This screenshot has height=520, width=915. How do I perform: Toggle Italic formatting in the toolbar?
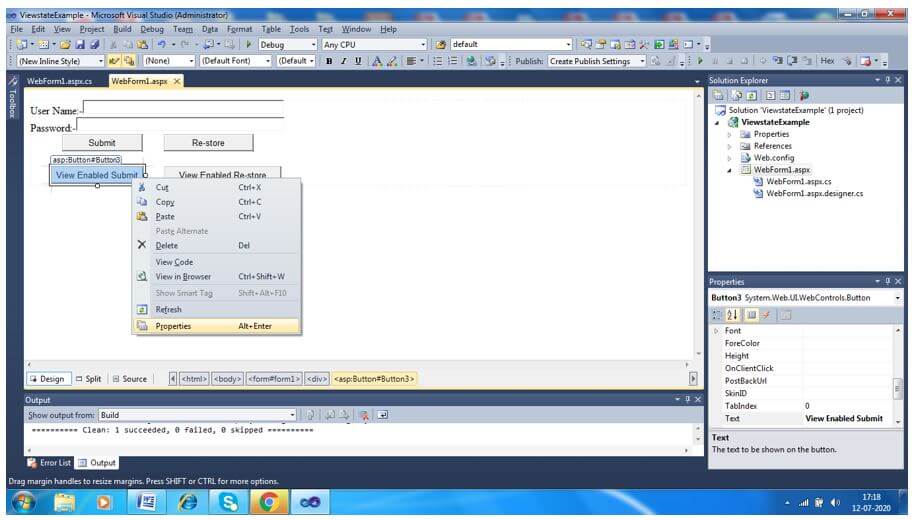pos(344,61)
